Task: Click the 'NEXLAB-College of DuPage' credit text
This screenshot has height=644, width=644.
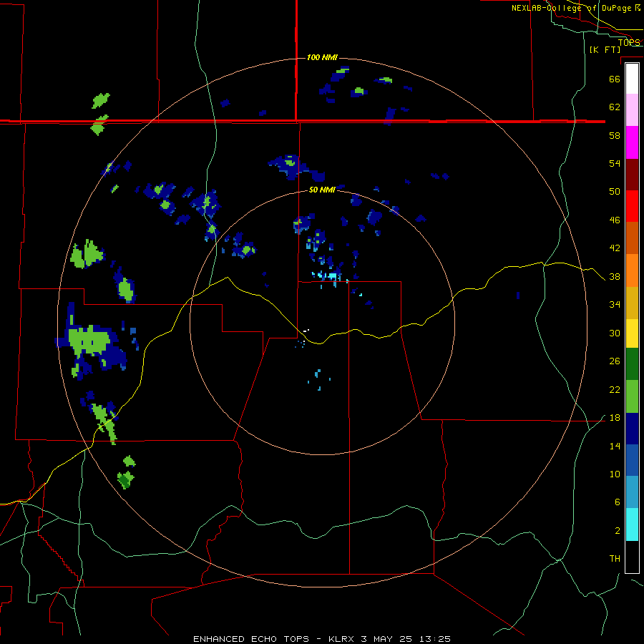Action: [571, 8]
